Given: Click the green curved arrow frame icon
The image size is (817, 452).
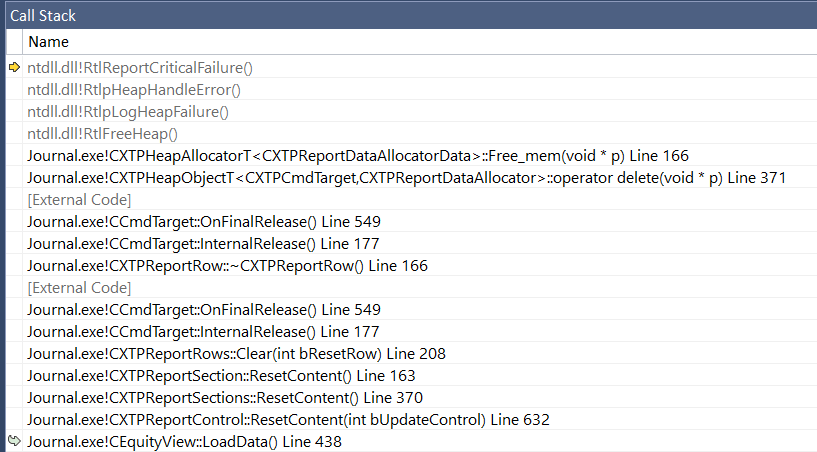Looking at the screenshot, I should coord(15,441).
